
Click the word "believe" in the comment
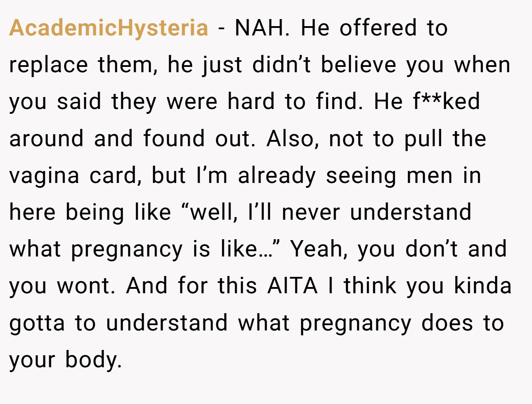(x=359, y=65)
